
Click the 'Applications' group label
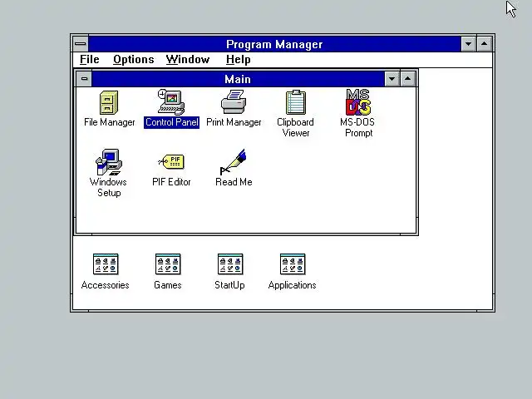pos(292,285)
